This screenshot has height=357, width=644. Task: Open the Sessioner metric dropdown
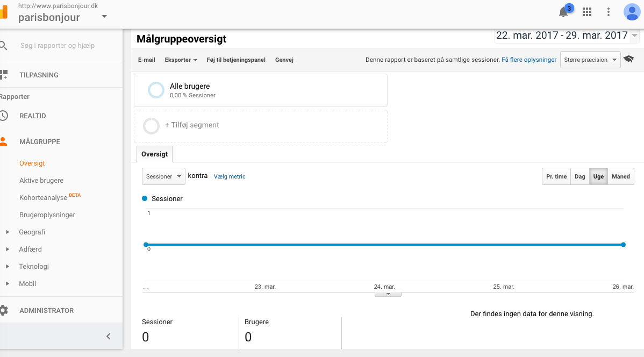point(163,176)
